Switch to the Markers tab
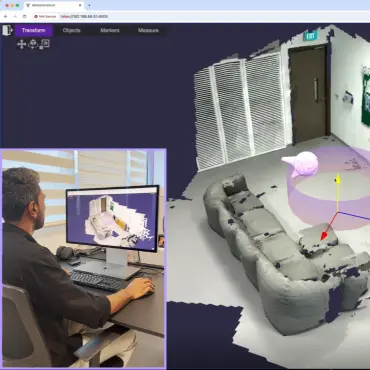370x370 pixels. (x=110, y=30)
